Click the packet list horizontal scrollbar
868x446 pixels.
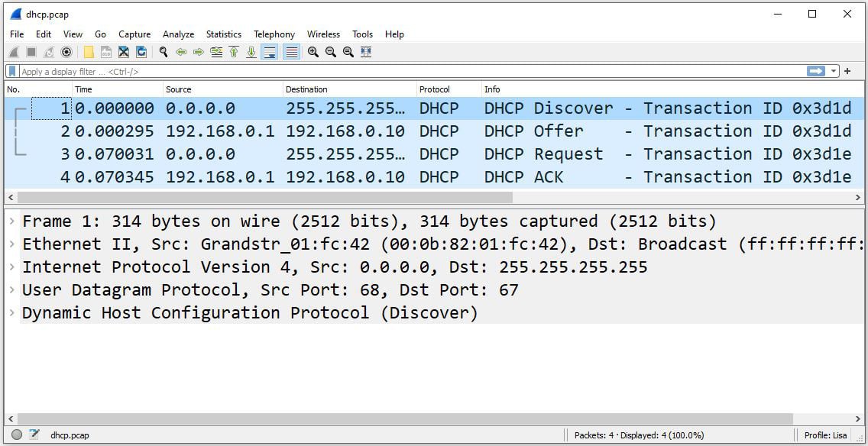point(265,197)
